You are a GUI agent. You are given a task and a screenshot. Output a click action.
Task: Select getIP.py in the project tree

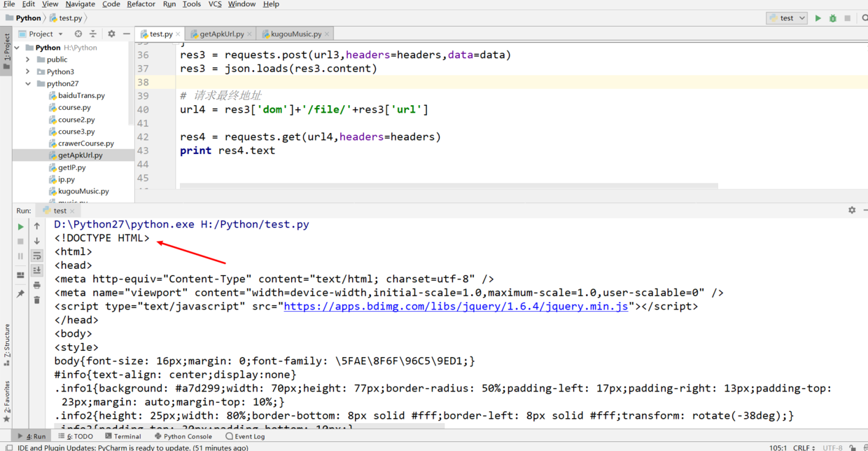tap(72, 167)
